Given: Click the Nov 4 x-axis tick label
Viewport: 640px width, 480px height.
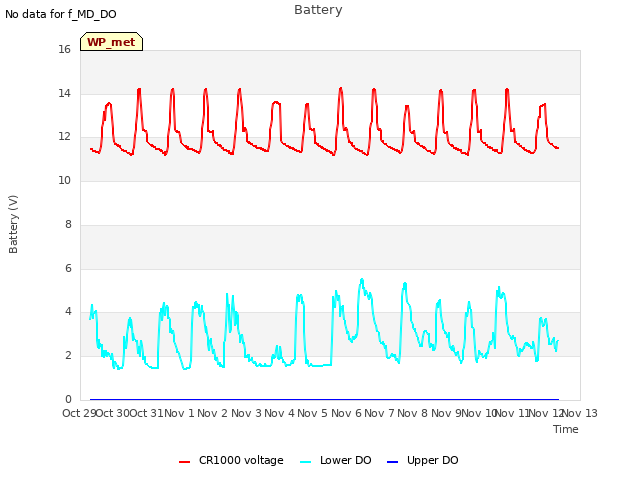Looking at the screenshot, I should 280,413.
